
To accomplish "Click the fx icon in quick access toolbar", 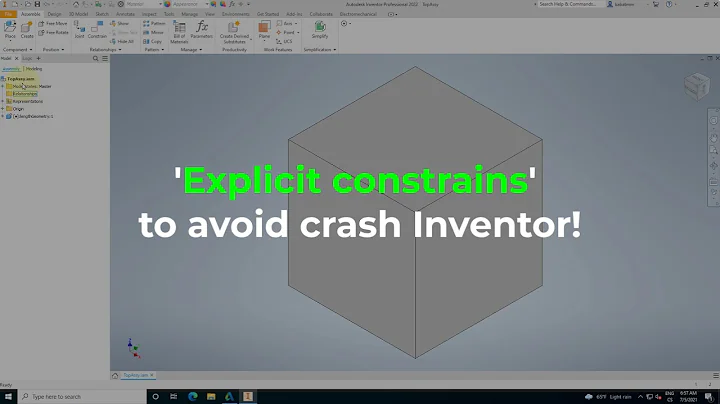I will [232, 4].
